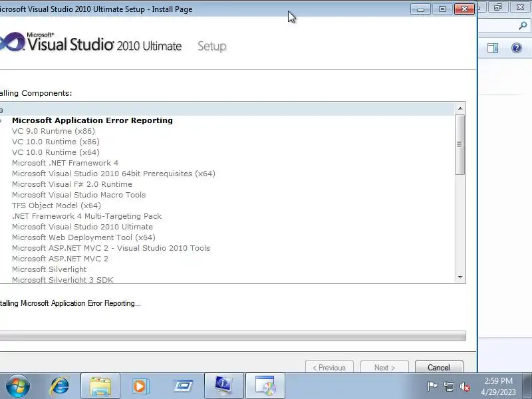Click the Show desktop strip at taskbar end
The height and width of the screenshot is (399, 532).
527,386
